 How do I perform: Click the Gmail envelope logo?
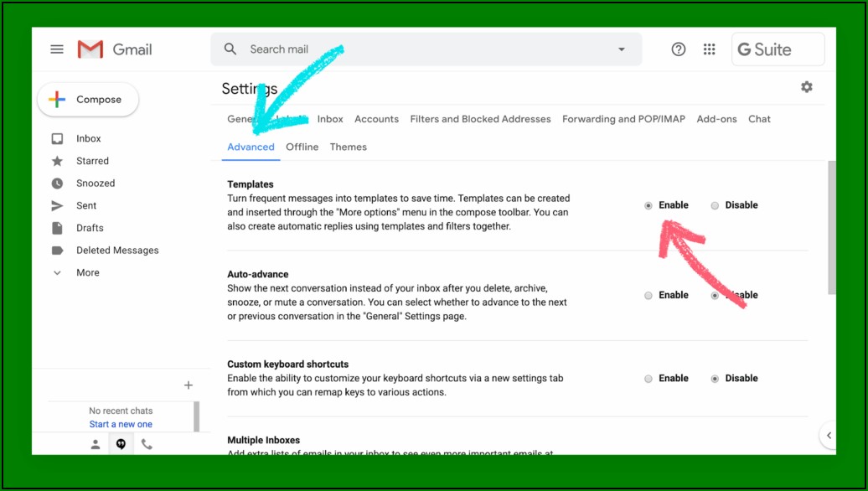90,49
